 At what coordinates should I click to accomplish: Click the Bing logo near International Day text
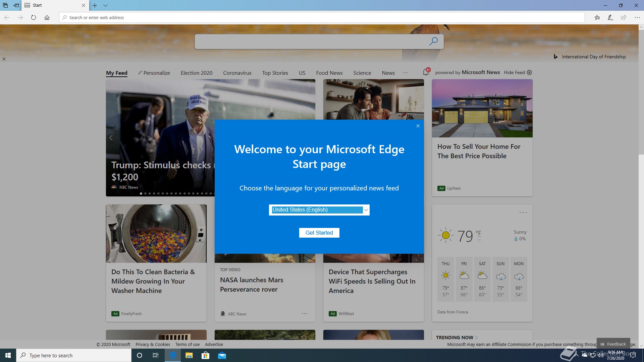tap(555, 57)
